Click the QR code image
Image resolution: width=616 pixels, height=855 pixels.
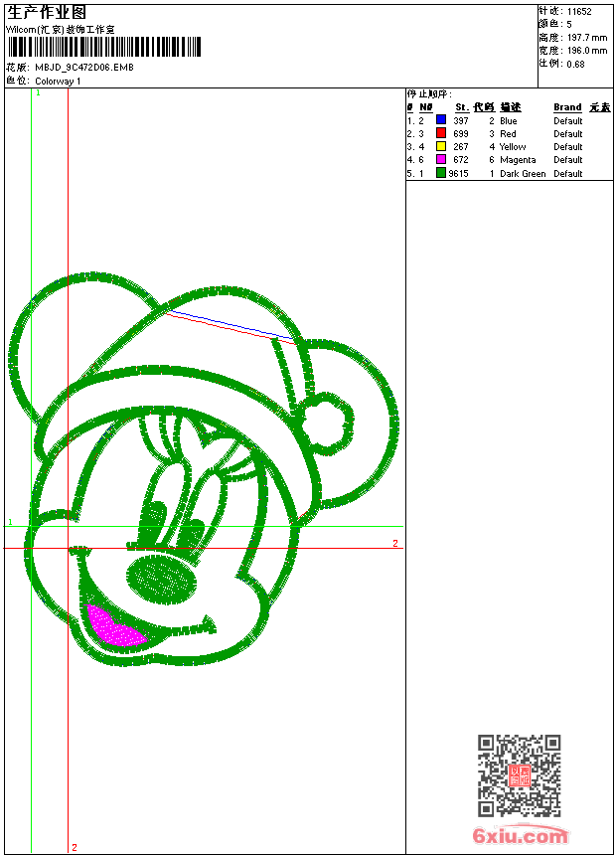coord(520,774)
